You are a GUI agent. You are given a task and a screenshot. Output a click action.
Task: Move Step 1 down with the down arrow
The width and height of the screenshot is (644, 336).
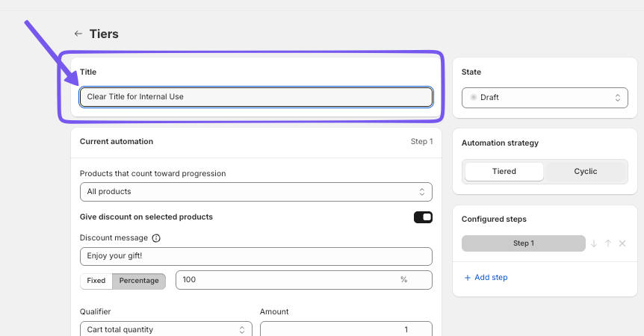[x=594, y=243]
